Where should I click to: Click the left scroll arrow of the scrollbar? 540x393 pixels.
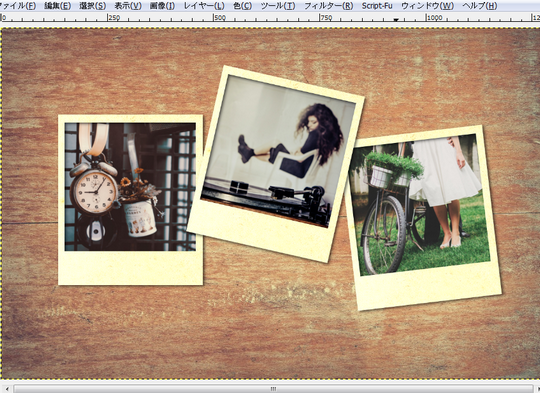[7, 389]
